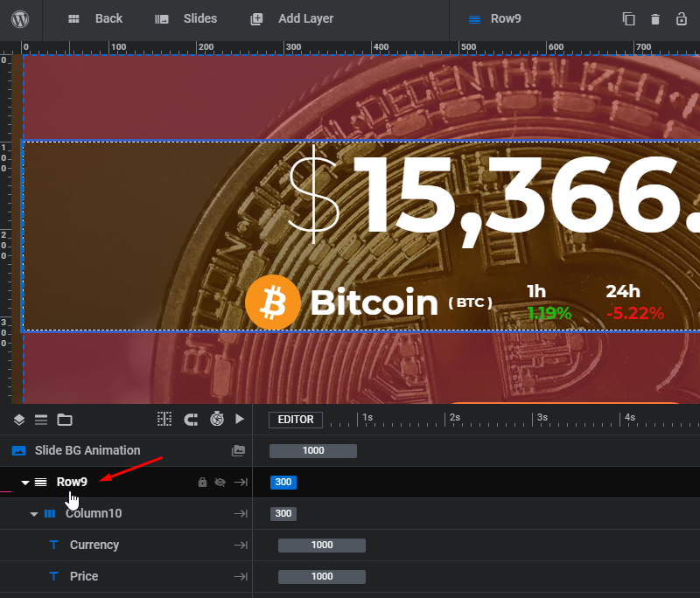This screenshot has height=598, width=700.
Task: Select the dollar sign currency layer on canvas
Action: coord(314,194)
